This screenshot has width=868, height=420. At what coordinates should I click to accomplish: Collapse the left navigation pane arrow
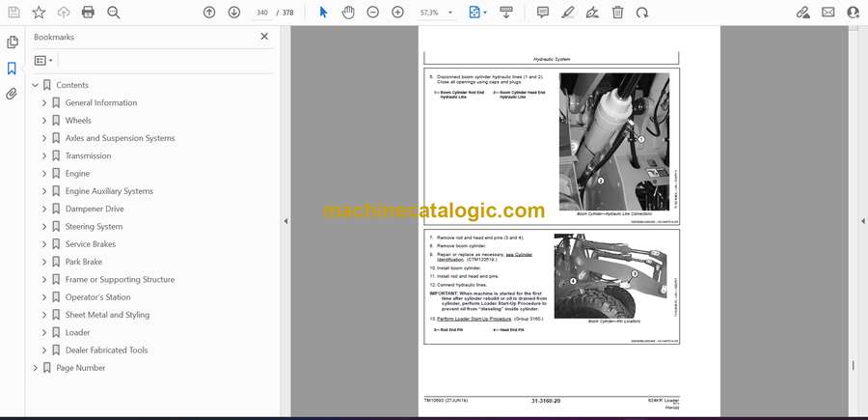[x=285, y=221]
